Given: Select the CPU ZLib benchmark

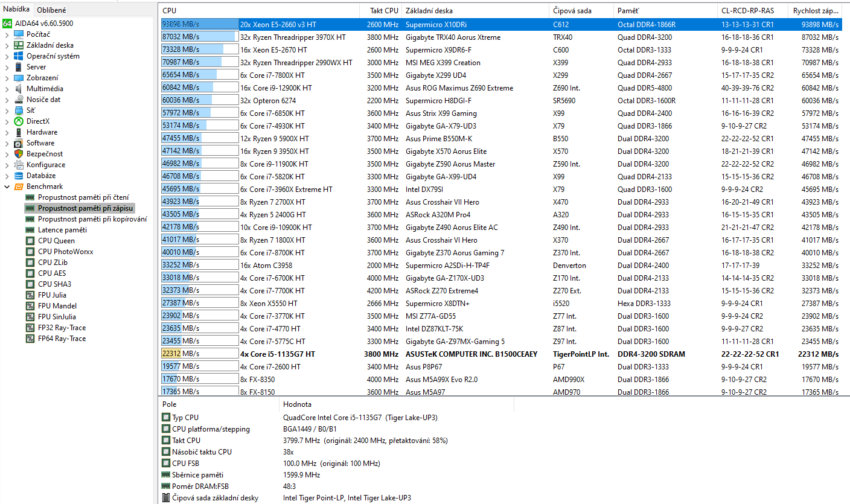Looking at the screenshot, I should pos(53,262).
